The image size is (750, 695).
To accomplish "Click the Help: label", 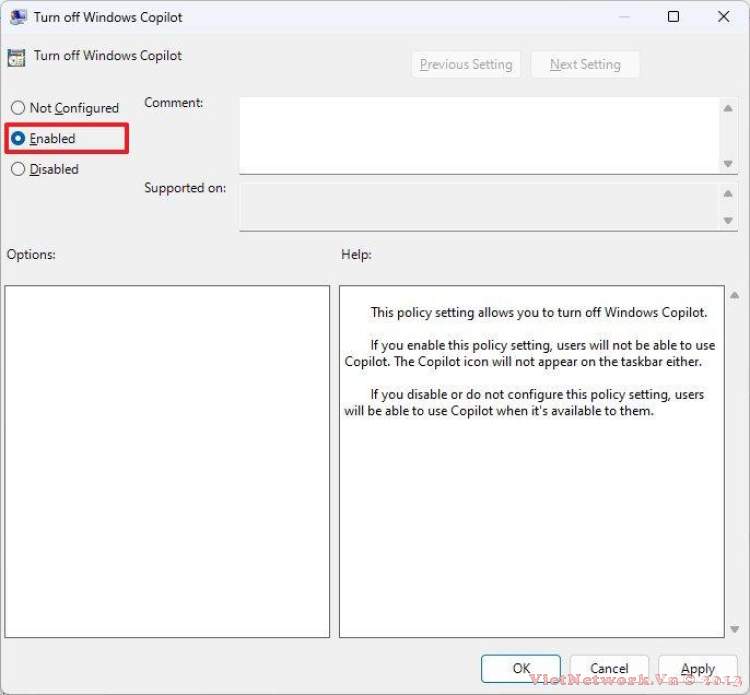I will [356, 254].
